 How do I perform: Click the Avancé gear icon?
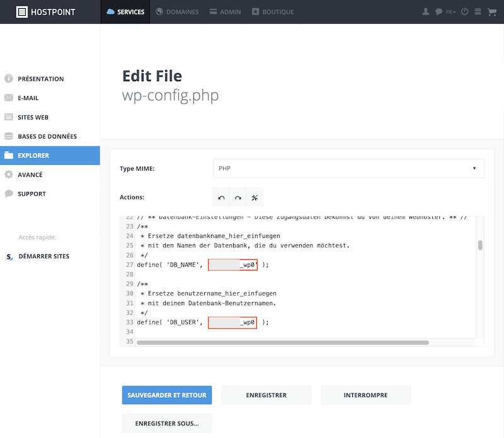pos(9,174)
